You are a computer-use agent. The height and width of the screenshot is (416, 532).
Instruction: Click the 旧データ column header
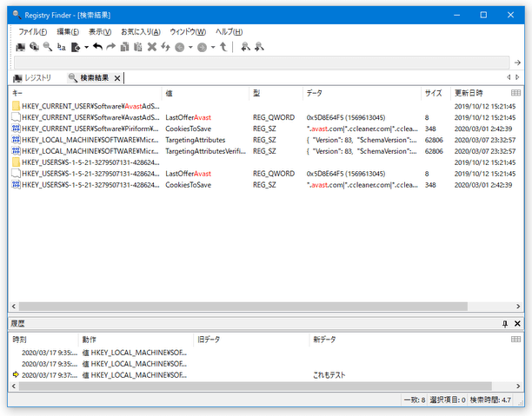point(251,340)
